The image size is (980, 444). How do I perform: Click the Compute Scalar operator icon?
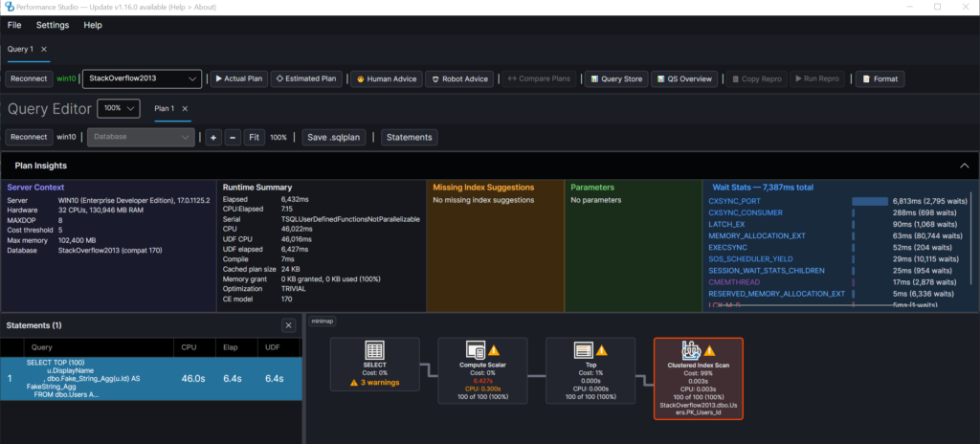click(x=475, y=351)
